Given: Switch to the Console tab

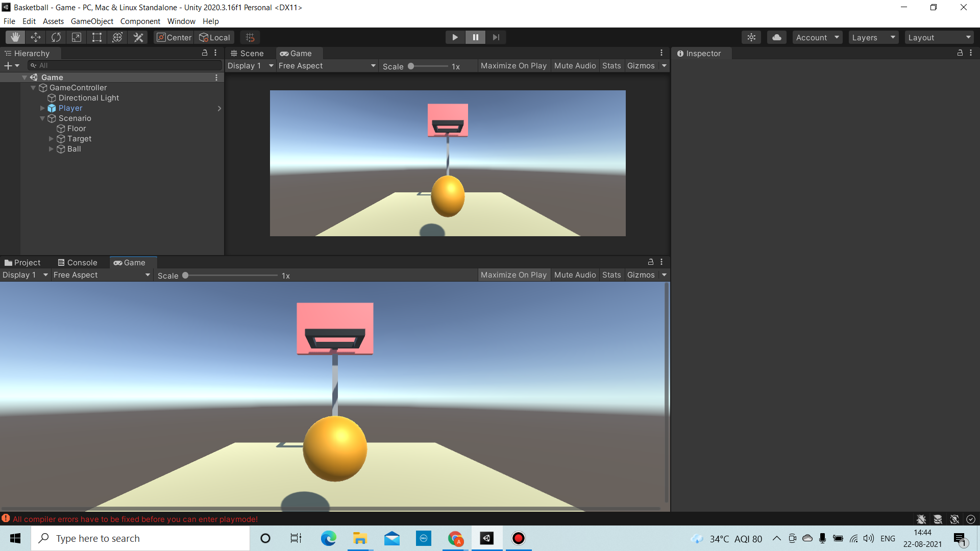Looking at the screenshot, I should pos(78,263).
